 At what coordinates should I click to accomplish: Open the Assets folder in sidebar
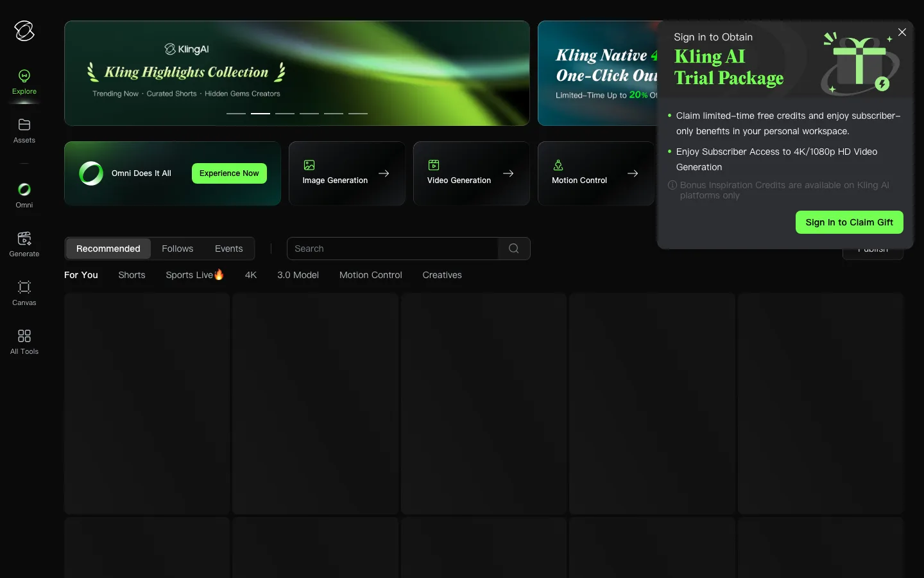pyautogui.click(x=24, y=131)
